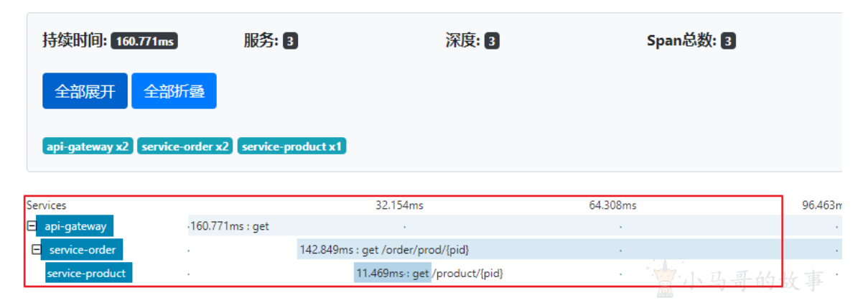
Task: Click the 160.771ms get span bar
Action: click(503, 226)
